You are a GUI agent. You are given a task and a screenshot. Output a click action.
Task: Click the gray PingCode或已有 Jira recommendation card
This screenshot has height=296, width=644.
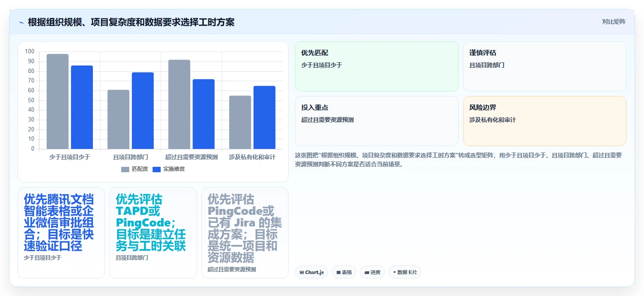point(245,233)
